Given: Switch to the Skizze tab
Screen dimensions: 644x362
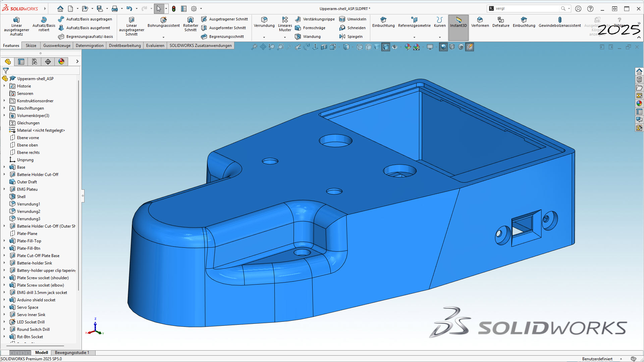Looking at the screenshot, I should point(31,46).
